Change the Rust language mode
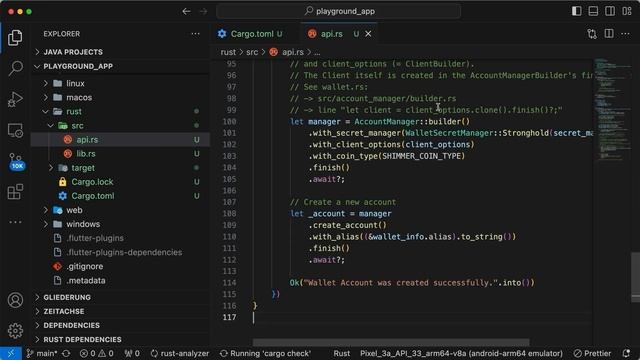The width and height of the screenshot is (640, 360). [342, 353]
